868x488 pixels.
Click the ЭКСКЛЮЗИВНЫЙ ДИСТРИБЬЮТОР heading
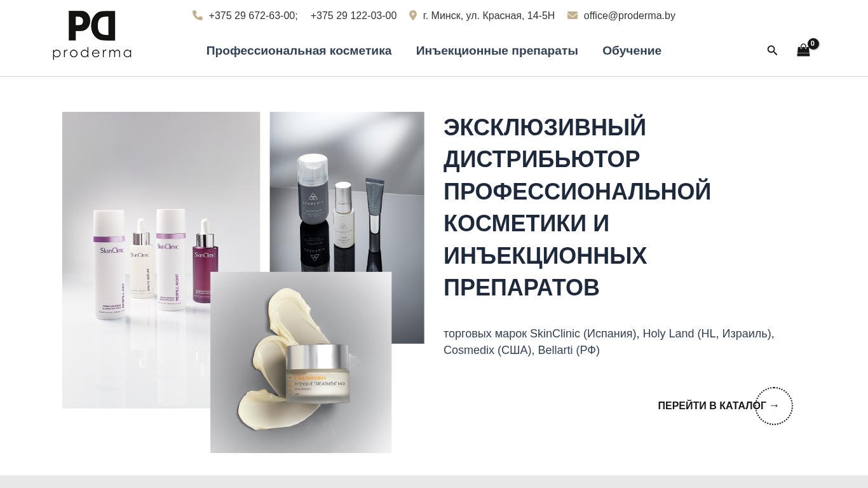(577, 207)
